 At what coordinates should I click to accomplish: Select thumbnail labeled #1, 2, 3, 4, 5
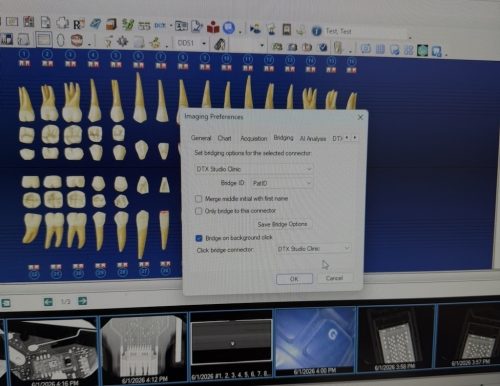[x=231, y=345]
